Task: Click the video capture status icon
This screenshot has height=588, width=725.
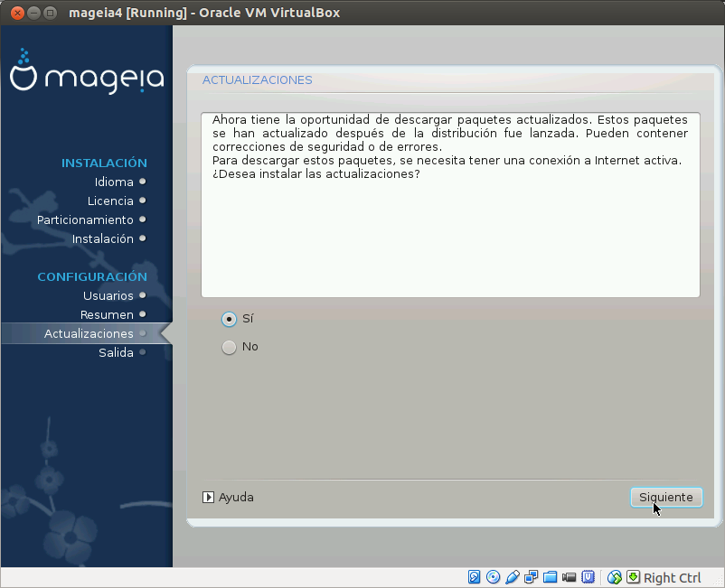Action: 570,576
